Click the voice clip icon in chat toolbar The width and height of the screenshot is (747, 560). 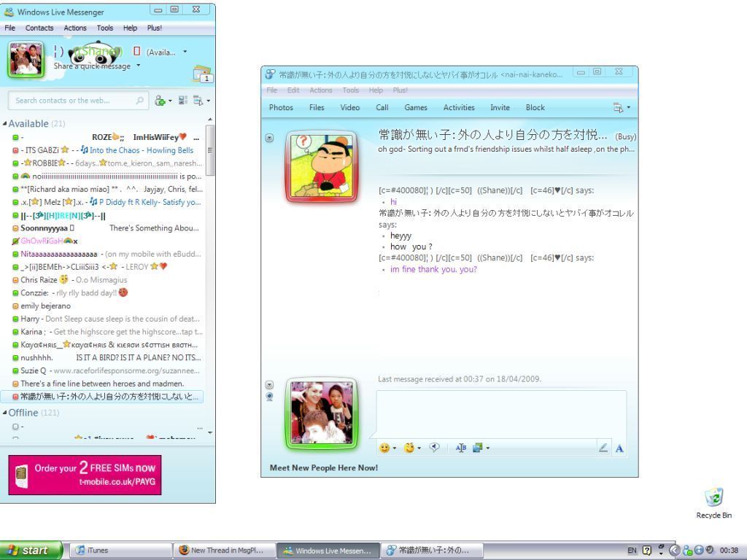[x=460, y=448]
